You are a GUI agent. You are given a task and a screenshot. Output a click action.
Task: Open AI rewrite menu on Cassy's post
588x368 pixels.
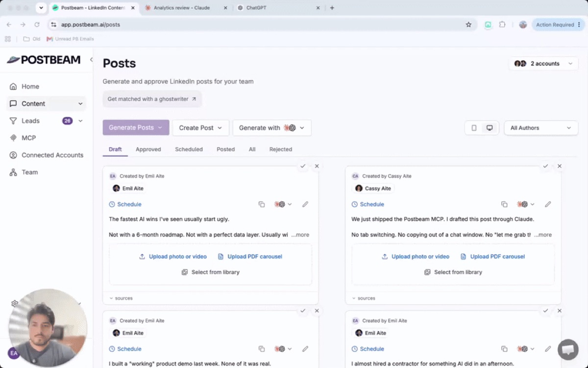point(526,204)
